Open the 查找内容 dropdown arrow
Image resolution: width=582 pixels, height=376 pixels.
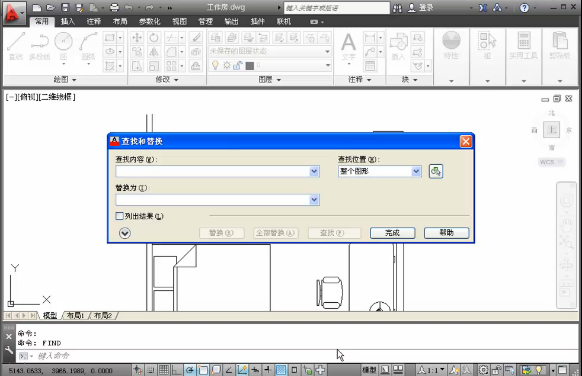click(x=314, y=171)
